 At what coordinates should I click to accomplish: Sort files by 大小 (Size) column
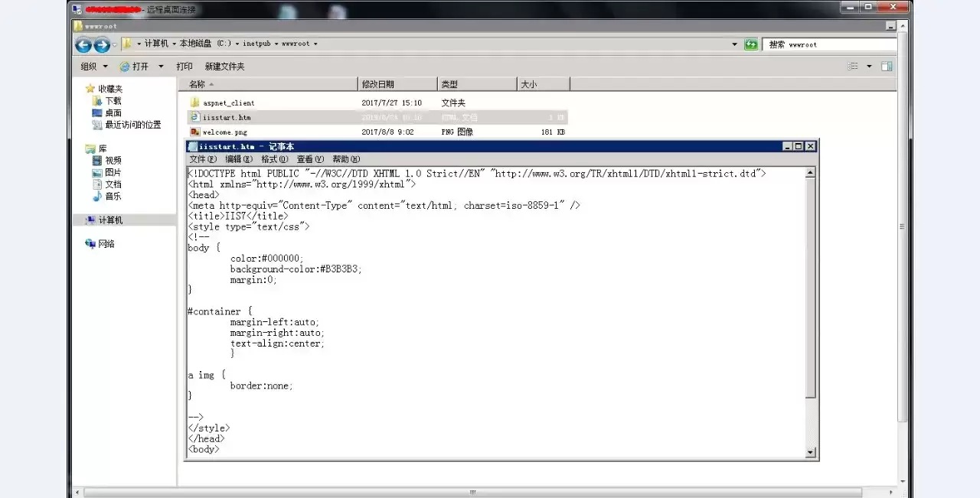(x=544, y=84)
